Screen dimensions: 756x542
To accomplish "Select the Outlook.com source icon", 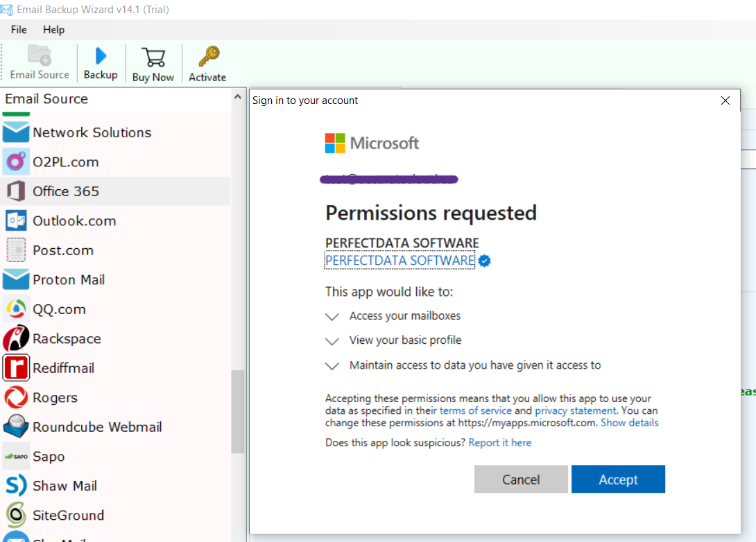I will tap(16, 220).
